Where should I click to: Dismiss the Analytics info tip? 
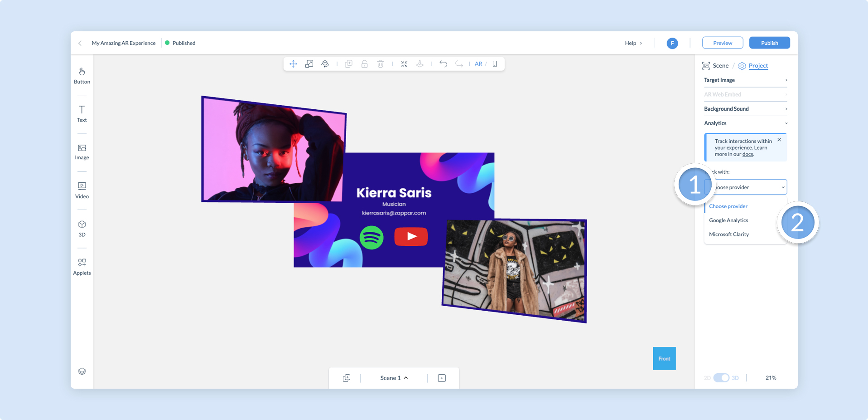pyautogui.click(x=779, y=140)
